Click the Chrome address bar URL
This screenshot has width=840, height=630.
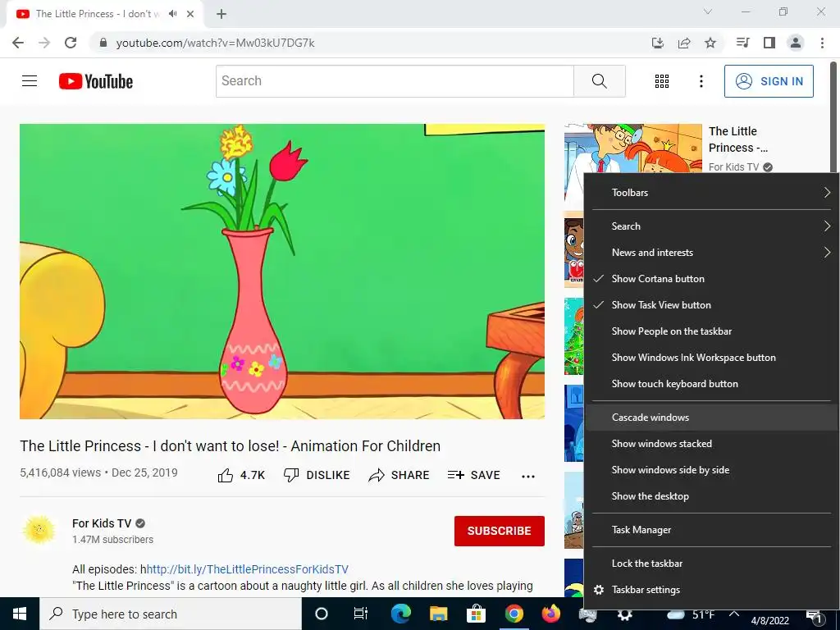pos(216,43)
